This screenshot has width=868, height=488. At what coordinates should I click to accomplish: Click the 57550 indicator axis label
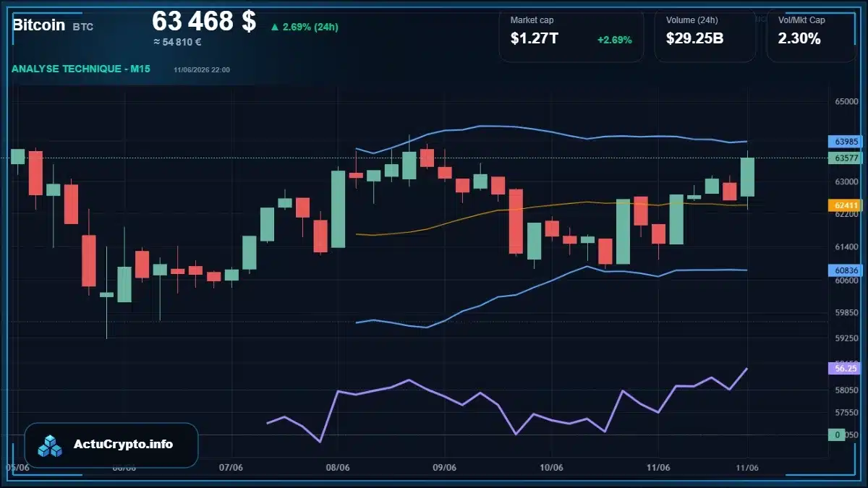[846, 413]
